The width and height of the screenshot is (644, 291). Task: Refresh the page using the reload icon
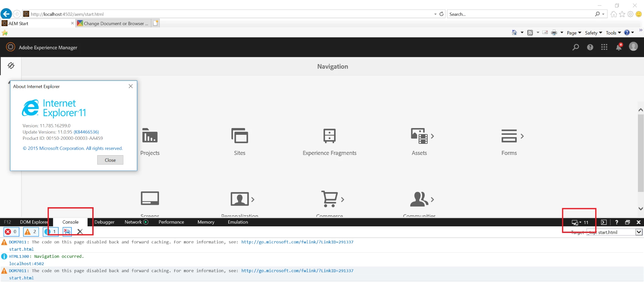click(x=441, y=14)
